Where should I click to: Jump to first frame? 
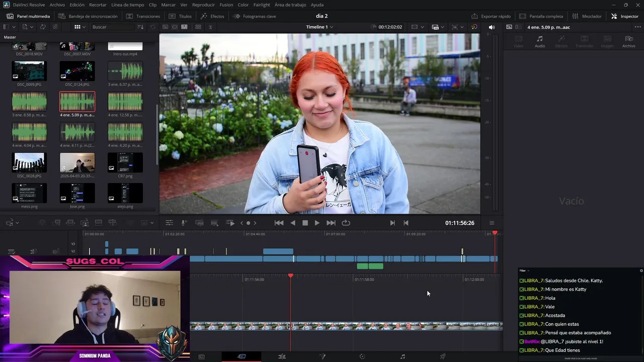[279, 223]
